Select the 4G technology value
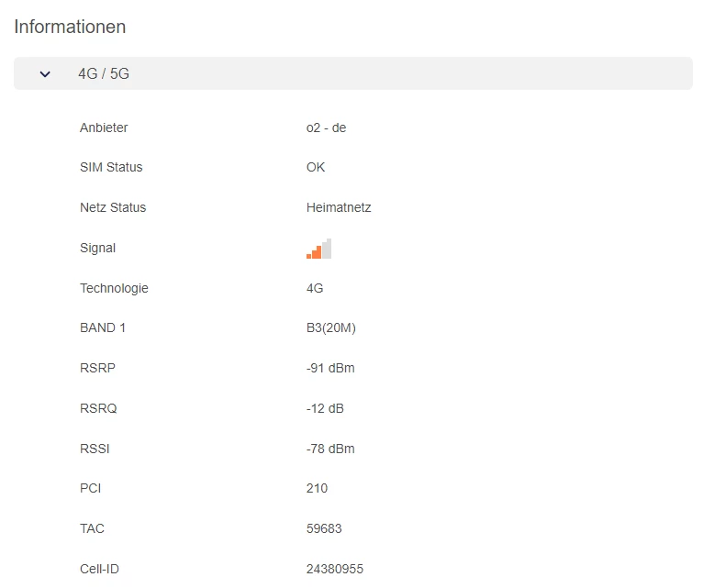The height and width of the screenshot is (588, 714). (x=315, y=288)
